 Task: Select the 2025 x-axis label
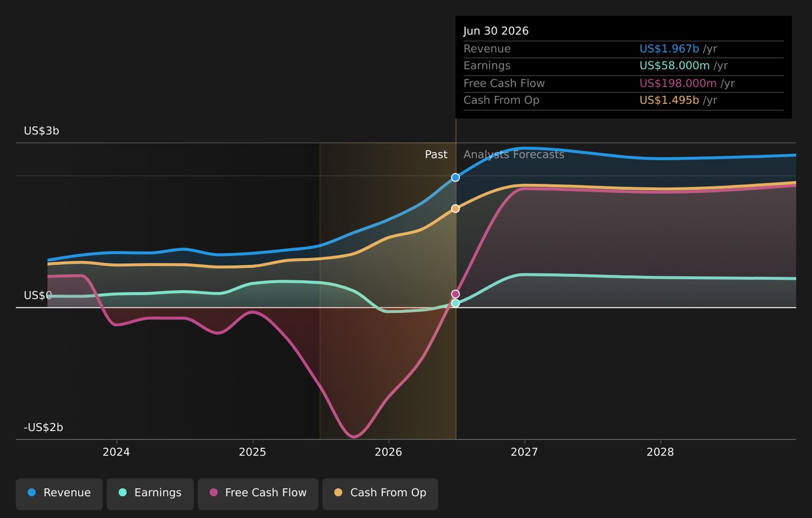point(253,452)
